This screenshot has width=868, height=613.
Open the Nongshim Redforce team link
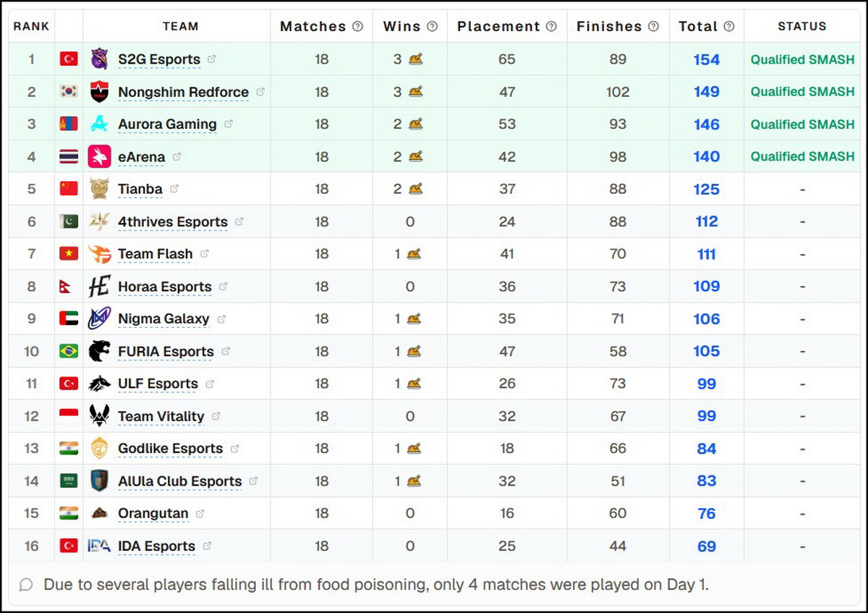(x=183, y=92)
